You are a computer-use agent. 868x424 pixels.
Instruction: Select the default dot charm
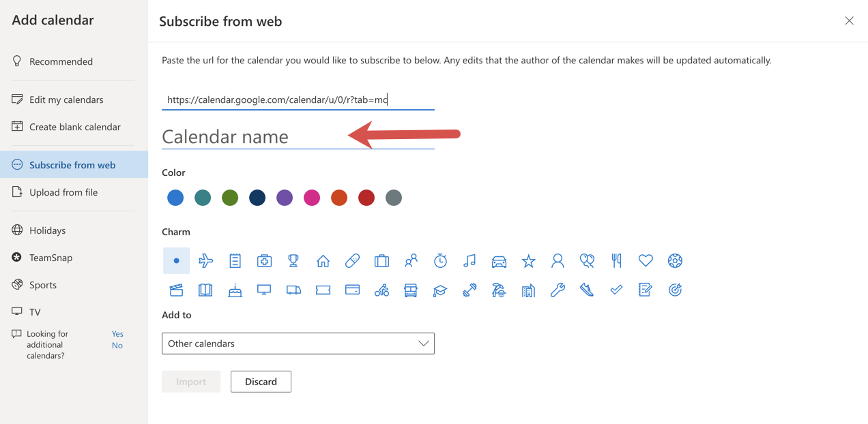coord(176,260)
